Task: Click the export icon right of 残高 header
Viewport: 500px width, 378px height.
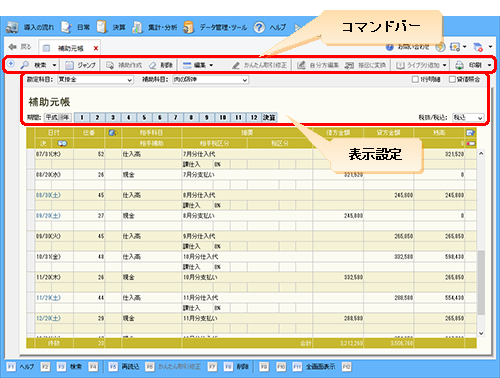Action: (470, 133)
